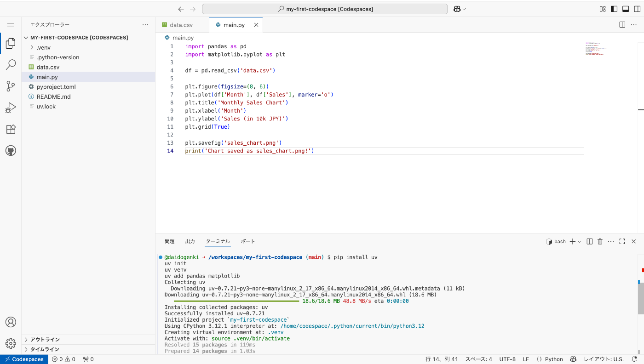Click cursor position 行 14、列 41
This screenshot has width=644, height=364.
pos(442,359)
